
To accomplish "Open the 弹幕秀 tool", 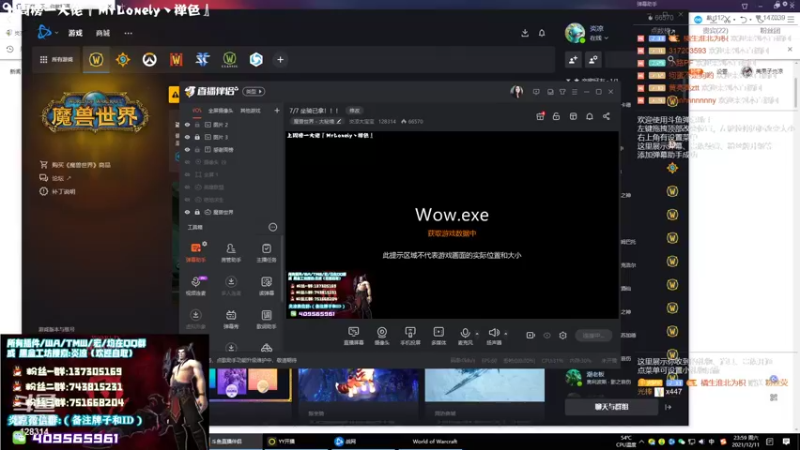I will tap(231, 319).
